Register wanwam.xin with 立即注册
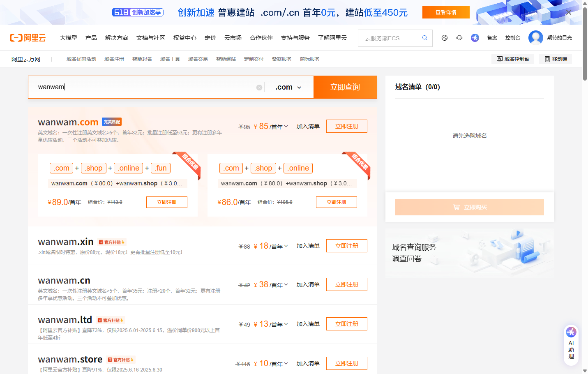This screenshot has width=588, height=374. (x=347, y=246)
